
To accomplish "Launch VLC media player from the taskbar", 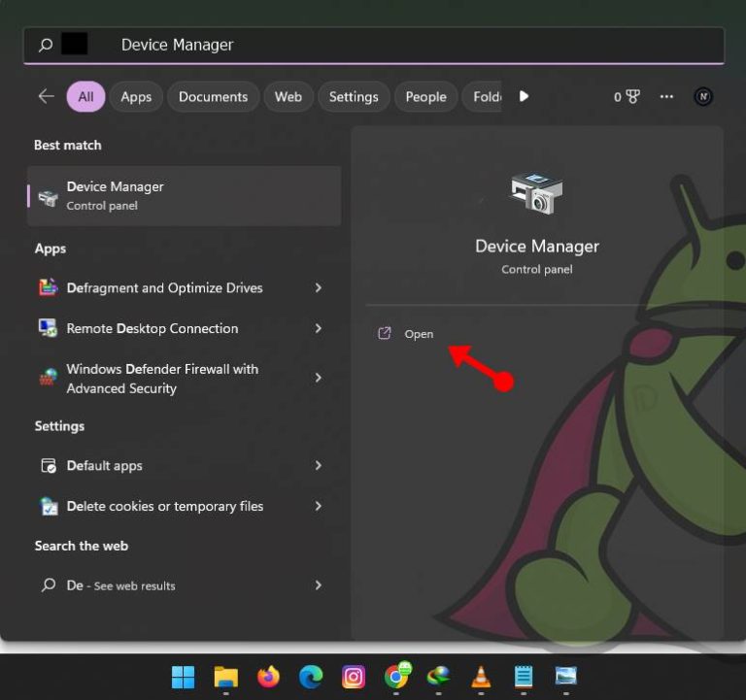I will tap(481, 677).
